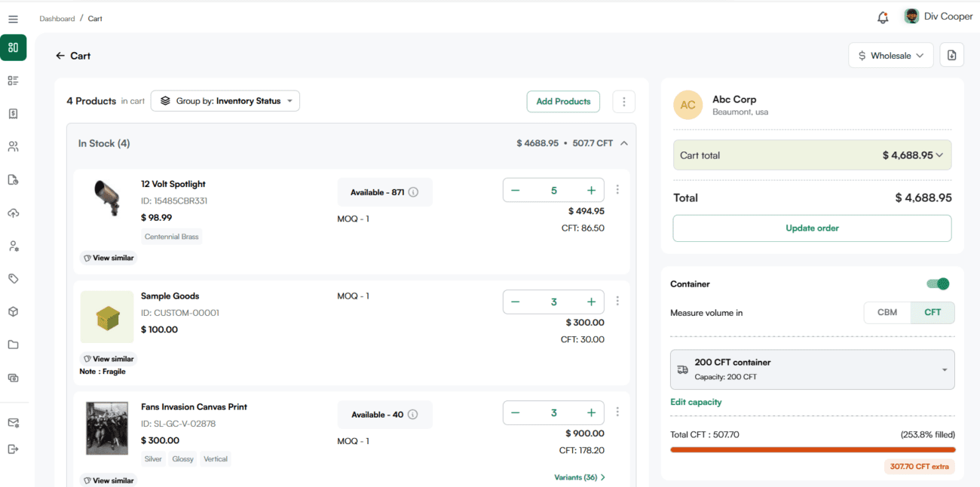Click the notification bell icon
Screen dimensions: 980x487
[x=883, y=17]
